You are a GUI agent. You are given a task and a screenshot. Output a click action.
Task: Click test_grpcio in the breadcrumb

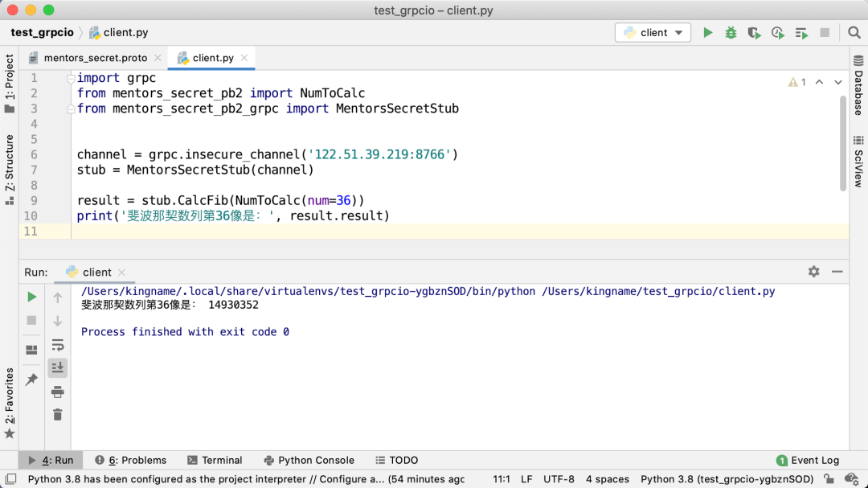pyautogui.click(x=42, y=33)
